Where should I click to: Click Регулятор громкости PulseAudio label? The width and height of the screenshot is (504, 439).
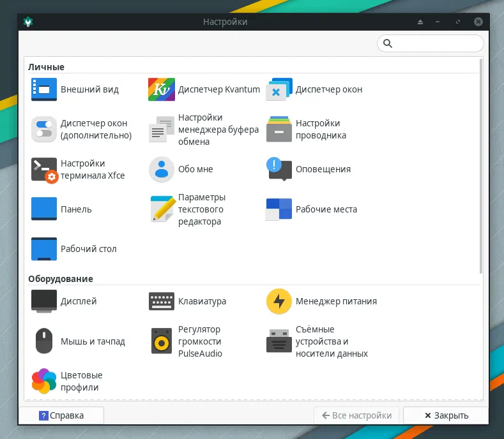200,341
